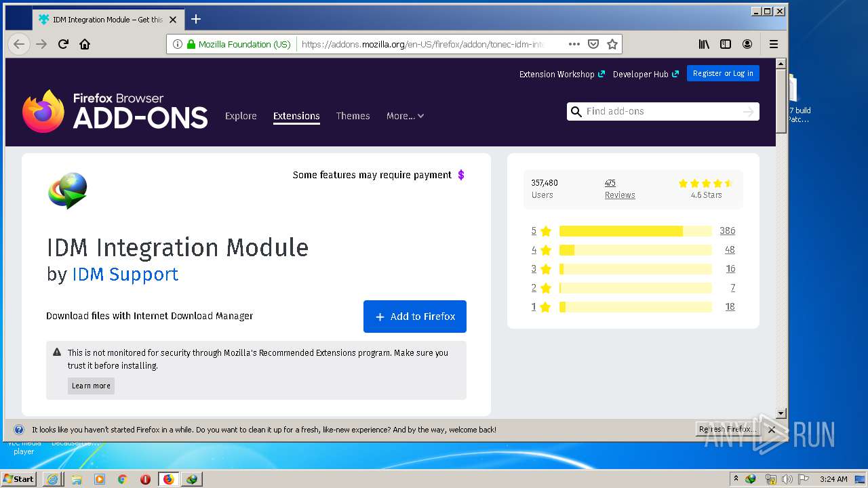Expand the More... navigation dropdown
This screenshot has width=868, height=488.
406,116
